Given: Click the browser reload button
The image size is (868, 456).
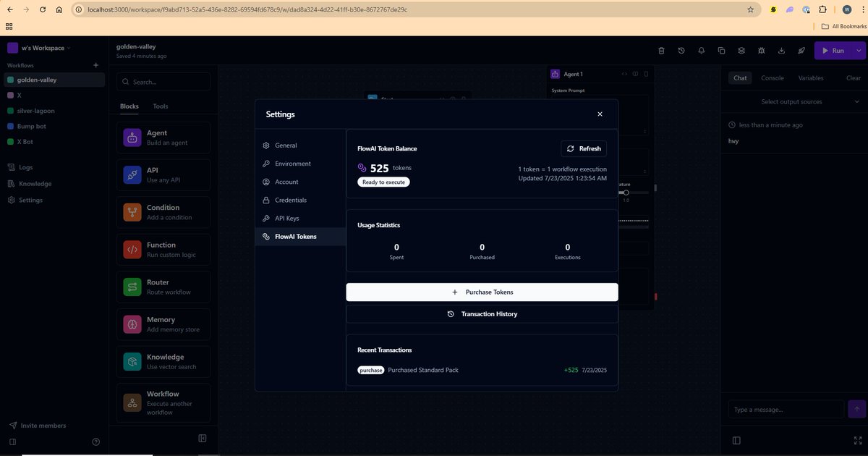Looking at the screenshot, I should (x=43, y=10).
